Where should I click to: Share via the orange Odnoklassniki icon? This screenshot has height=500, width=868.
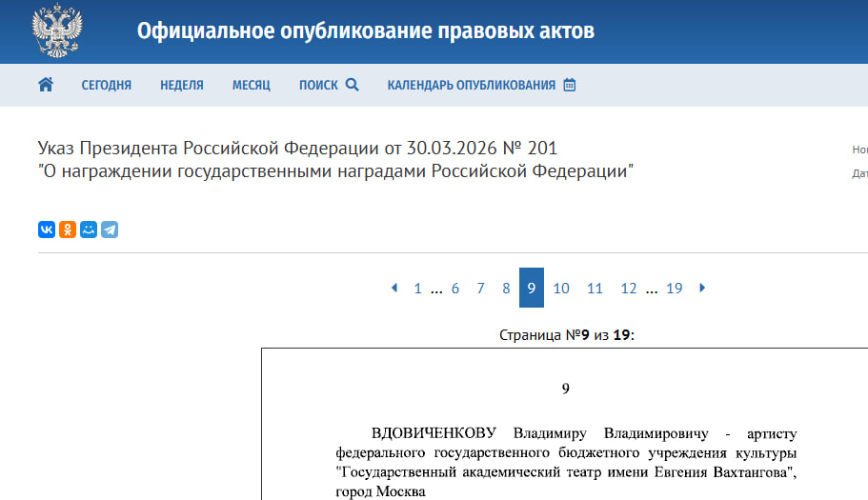[x=68, y=230]
